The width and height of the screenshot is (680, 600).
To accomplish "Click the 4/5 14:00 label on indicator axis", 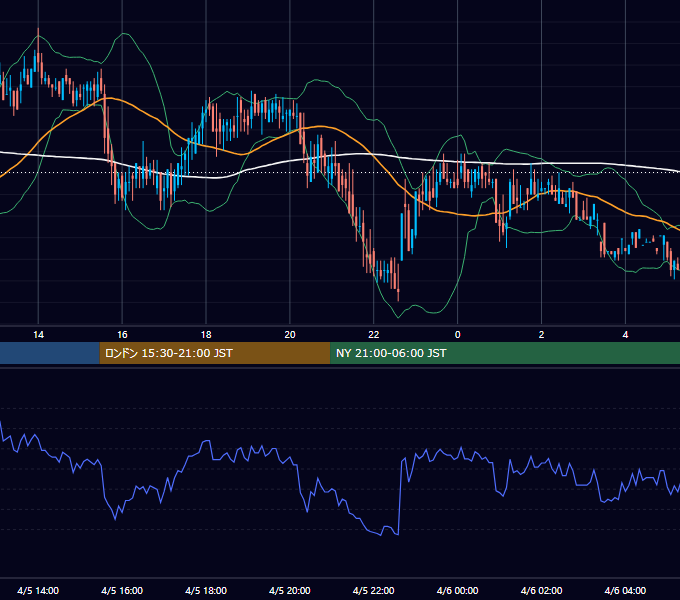I will (x=38, y=590).
